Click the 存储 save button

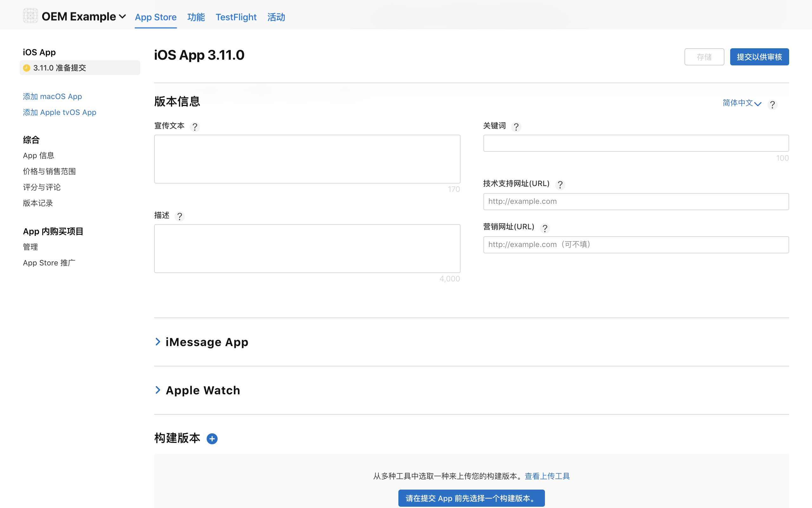pyautogui.click(x=704, y=57)
